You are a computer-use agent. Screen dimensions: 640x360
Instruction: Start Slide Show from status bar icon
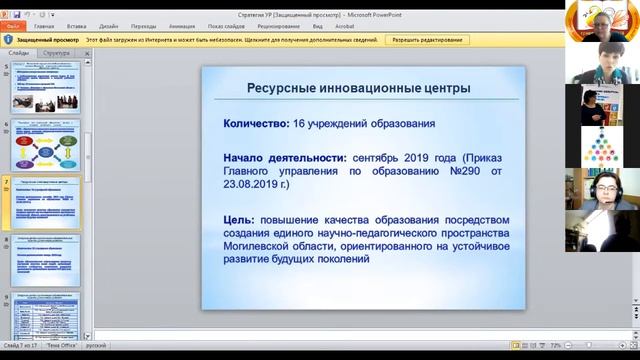click(x=542, y=345)
